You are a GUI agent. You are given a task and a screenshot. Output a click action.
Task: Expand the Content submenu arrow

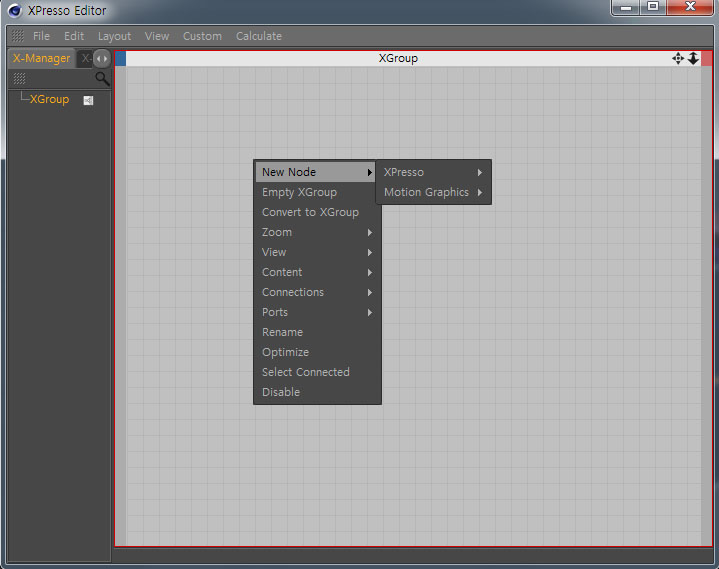point(370,272)
